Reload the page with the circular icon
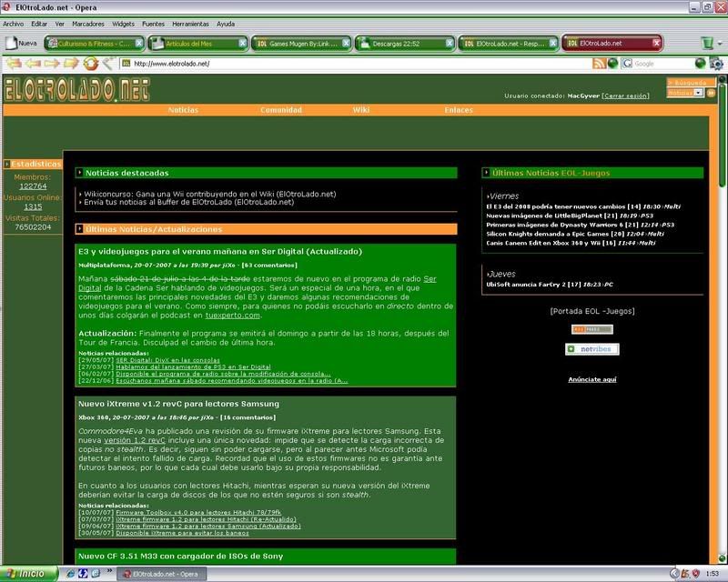Viewport: 728px width, 582px height. tap(91, 63)
